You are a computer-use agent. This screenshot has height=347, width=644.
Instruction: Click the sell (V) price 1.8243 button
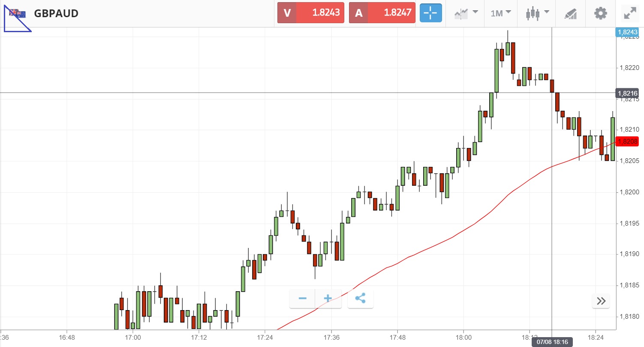[310, 13]
